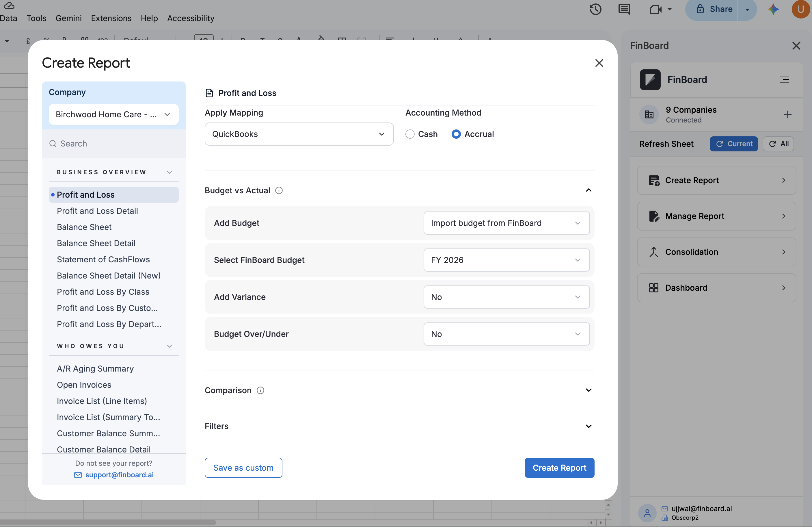Open the Tools menu

point(36,18)
